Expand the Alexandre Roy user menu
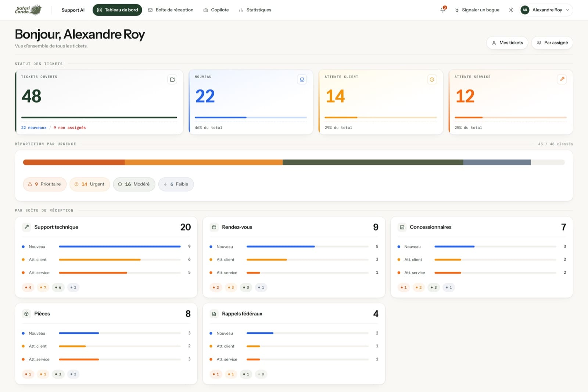 coord(546,10)
